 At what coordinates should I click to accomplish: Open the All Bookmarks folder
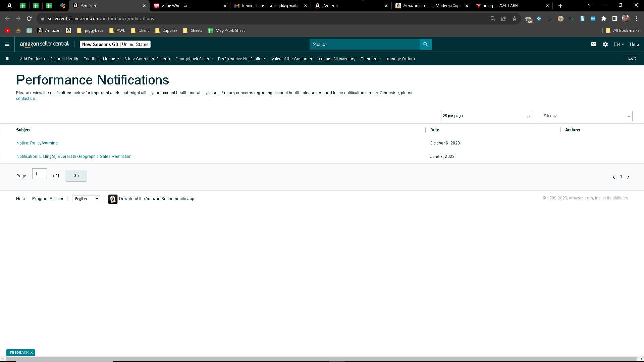click(x=623, y=31)
